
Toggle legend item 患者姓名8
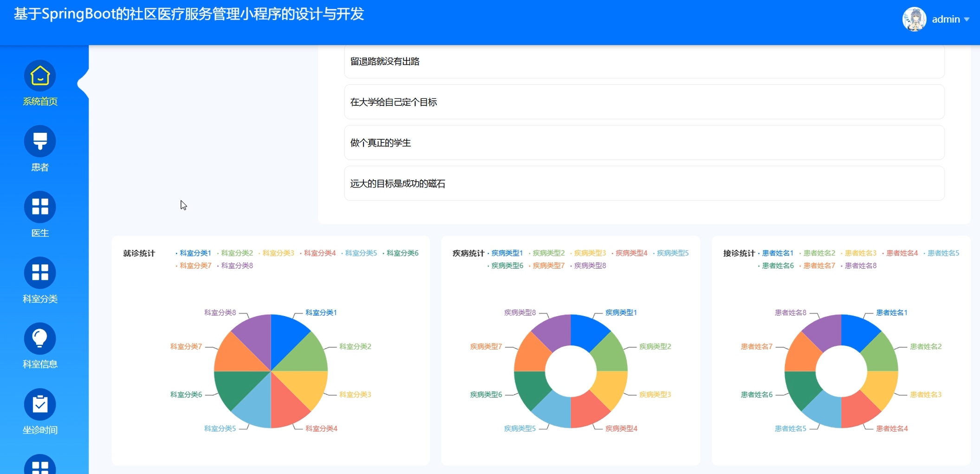858,266
